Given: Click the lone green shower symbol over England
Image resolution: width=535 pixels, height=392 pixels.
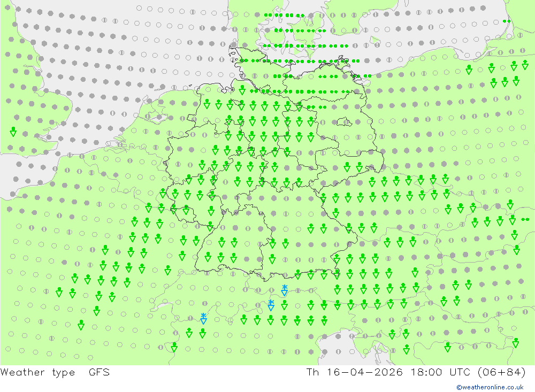Looking at the screenshot, I should point(13,132).
